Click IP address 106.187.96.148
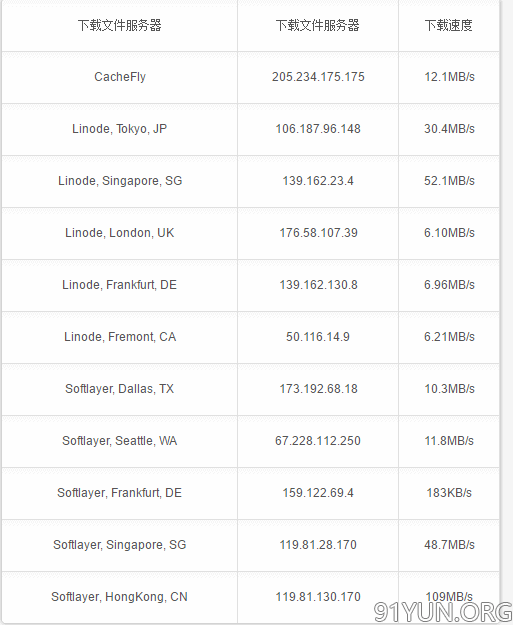Image resolution: width=513 pixels, height=625 pixels. (318, 129)
